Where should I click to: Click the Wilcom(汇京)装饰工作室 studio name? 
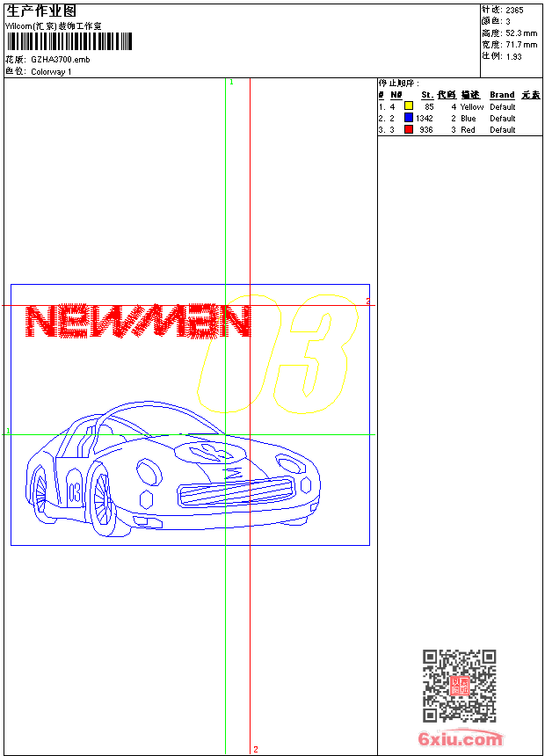[54, 26]
